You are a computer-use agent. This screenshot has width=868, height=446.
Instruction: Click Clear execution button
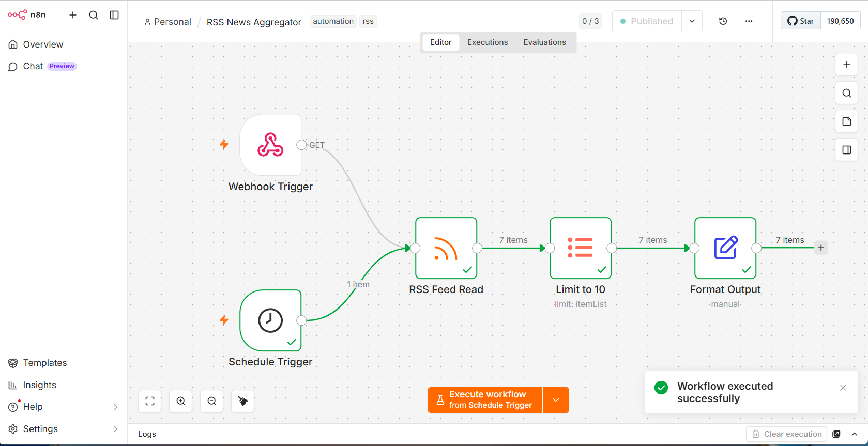pyautogui.click(x=787, y=434)
